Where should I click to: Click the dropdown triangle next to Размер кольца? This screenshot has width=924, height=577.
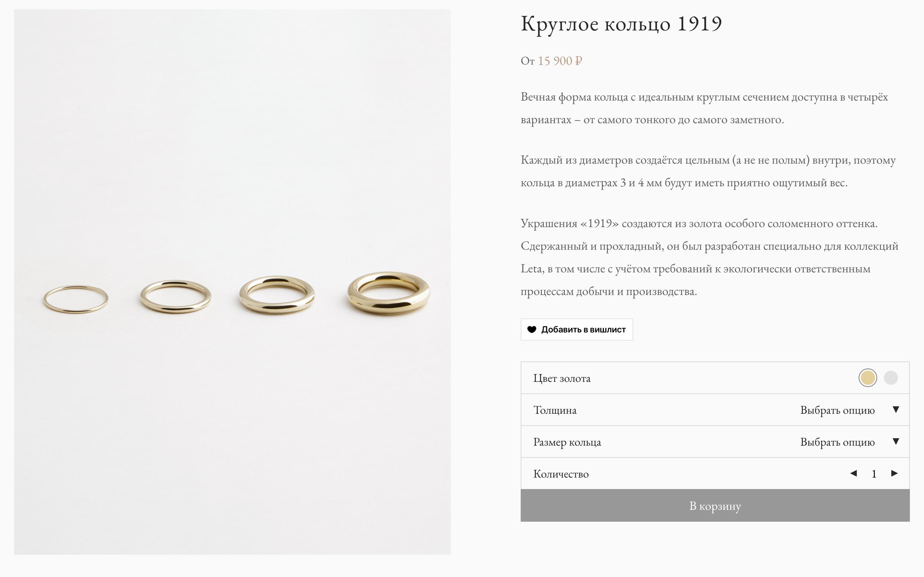tap(896, 442)
